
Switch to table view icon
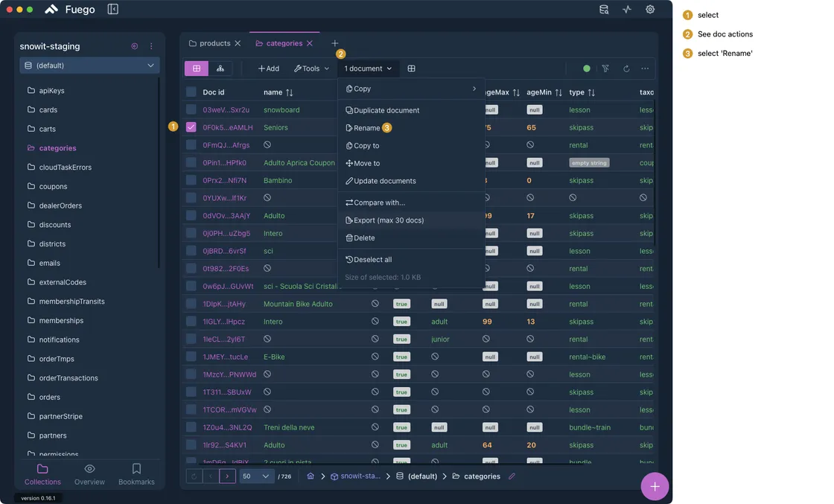click(x=197, y=68)
